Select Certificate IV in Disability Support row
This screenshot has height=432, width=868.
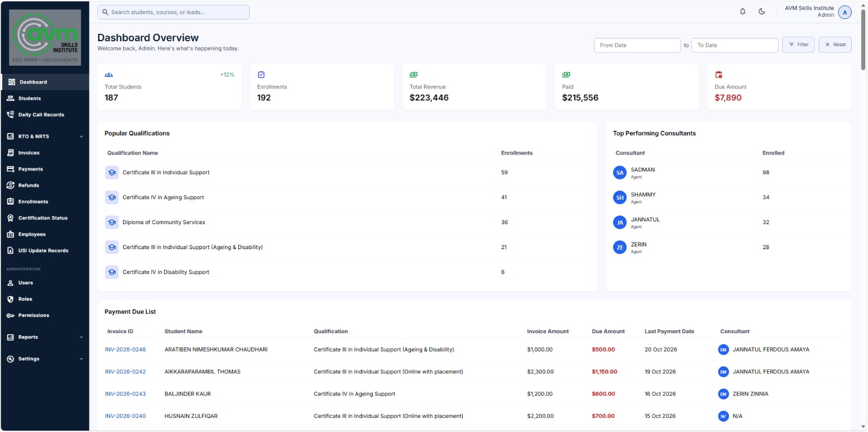[347, 272]
